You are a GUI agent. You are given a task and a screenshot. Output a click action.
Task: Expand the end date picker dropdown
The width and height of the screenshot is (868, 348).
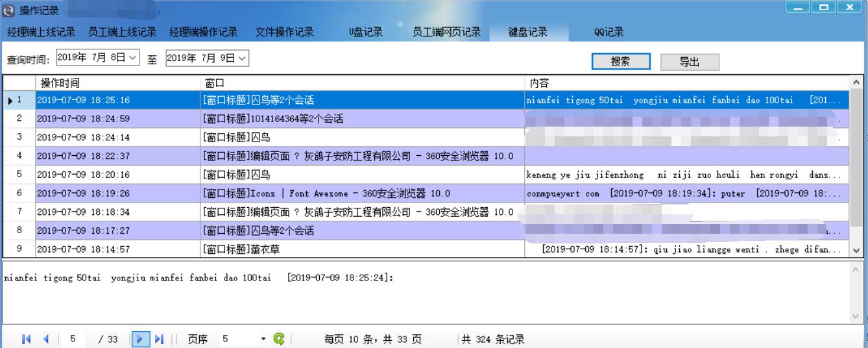tap(243, 58)
